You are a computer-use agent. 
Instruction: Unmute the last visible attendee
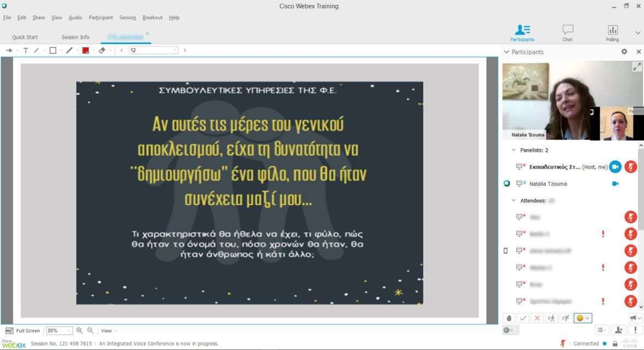631,301
